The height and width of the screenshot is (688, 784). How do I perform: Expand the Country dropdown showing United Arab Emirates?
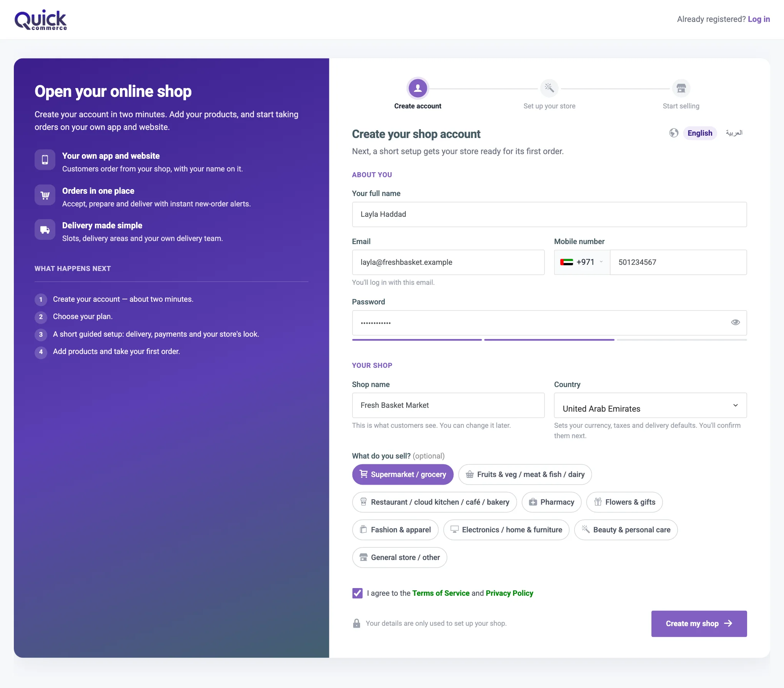(650, 405)
